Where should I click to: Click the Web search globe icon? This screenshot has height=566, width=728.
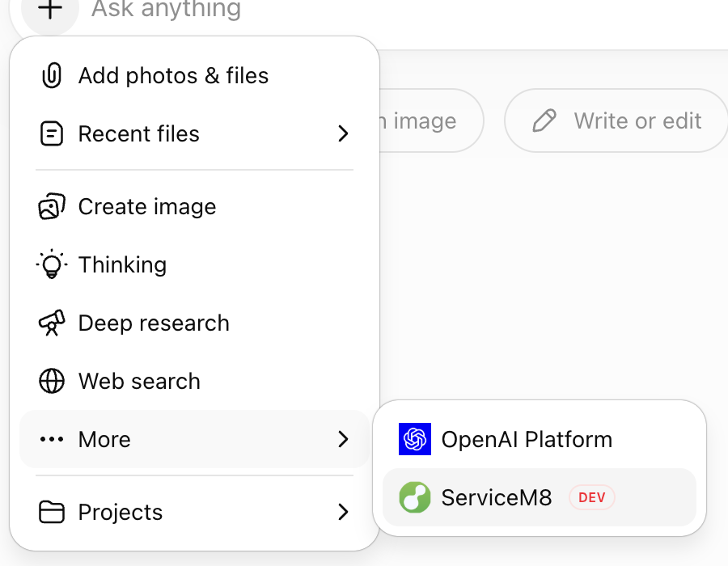tap(52, 381)
